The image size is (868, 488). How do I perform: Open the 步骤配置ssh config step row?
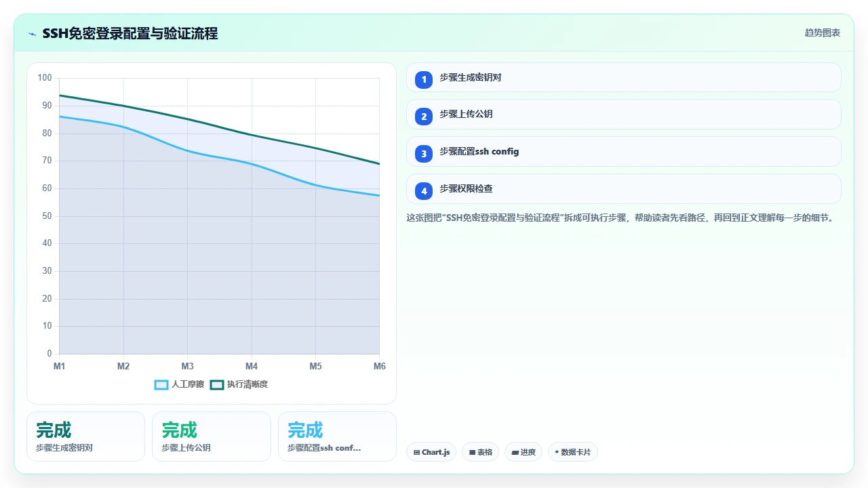(623, 152)
